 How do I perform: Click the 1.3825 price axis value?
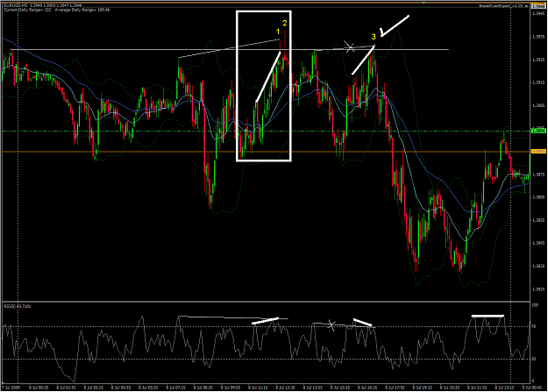(x=538, y=289)
